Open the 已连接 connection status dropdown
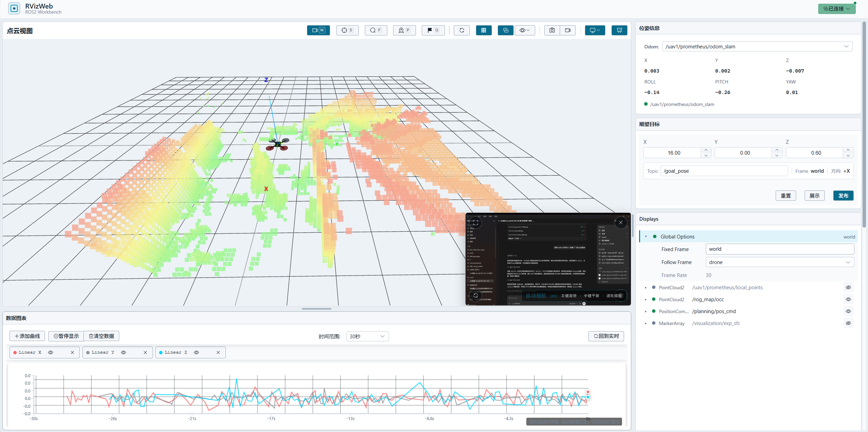This screenshot has width=868, height=432. [x=836, y=9]
